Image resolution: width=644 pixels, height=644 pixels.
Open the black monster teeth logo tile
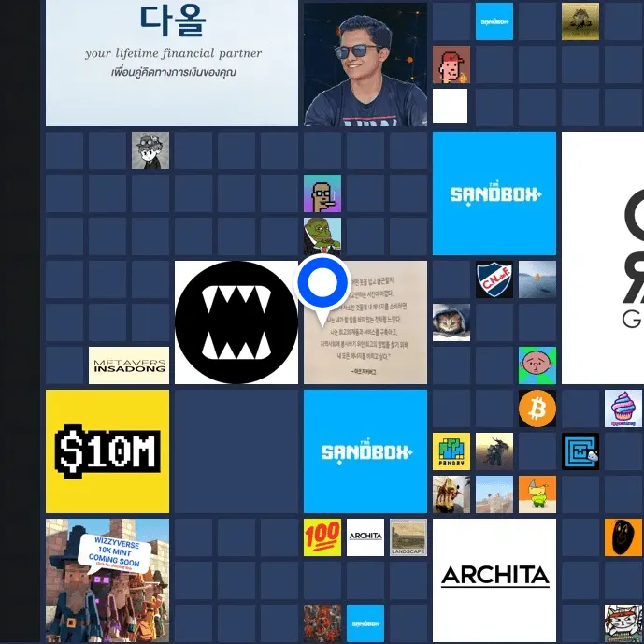pos(236,322)
